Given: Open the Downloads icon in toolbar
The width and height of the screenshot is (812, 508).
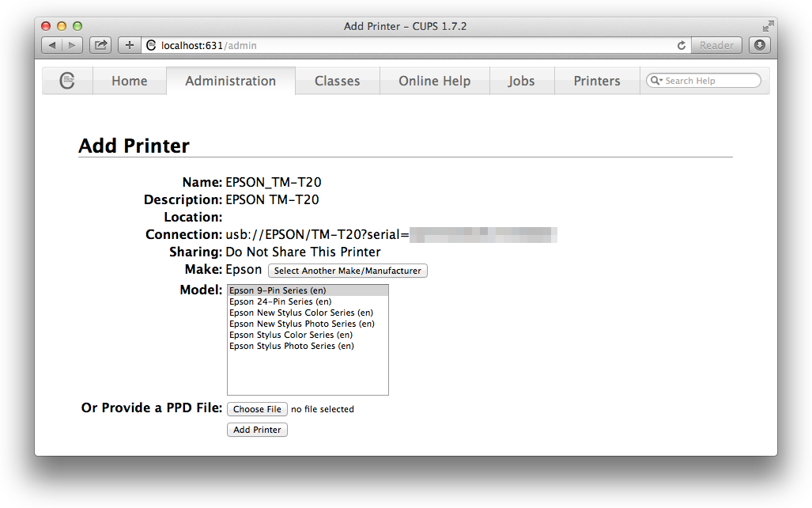Looking at the screenshot, I should click(x=760, y=46).
